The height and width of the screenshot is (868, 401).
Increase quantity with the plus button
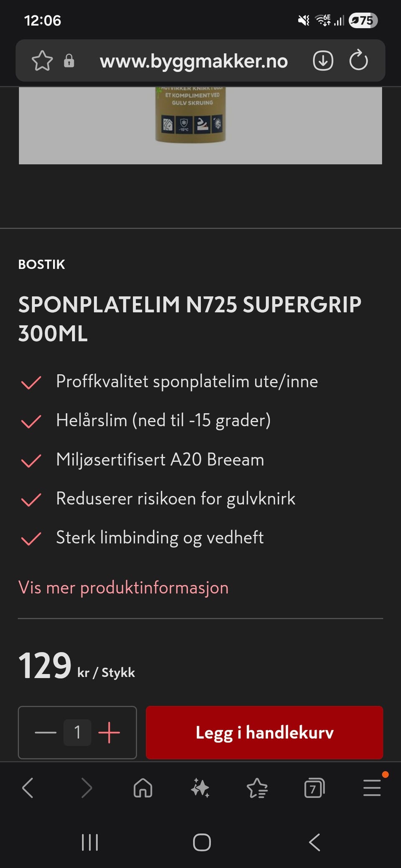[109, 732]
